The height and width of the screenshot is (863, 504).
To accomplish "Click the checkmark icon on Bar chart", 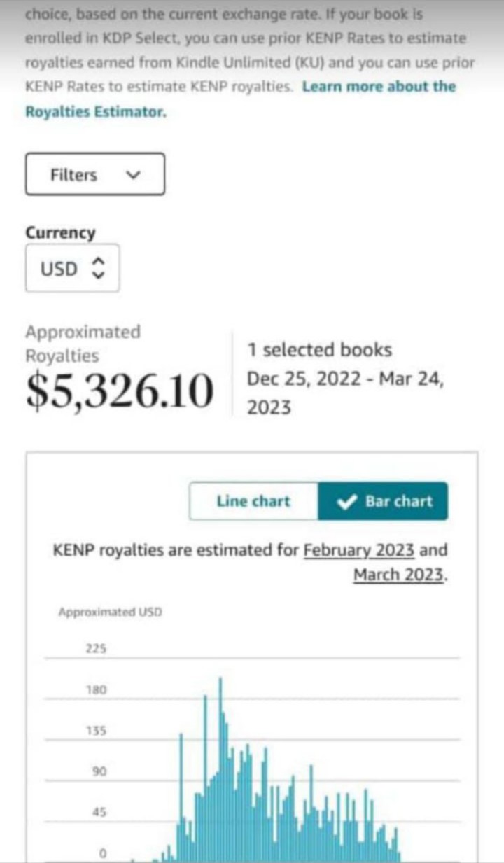I will click(x=344, y=501).
